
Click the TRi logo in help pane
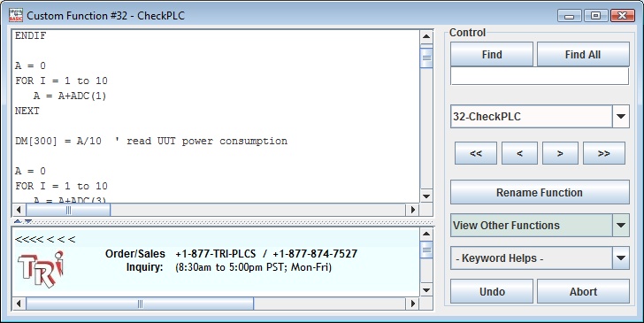tap(41, 269)
